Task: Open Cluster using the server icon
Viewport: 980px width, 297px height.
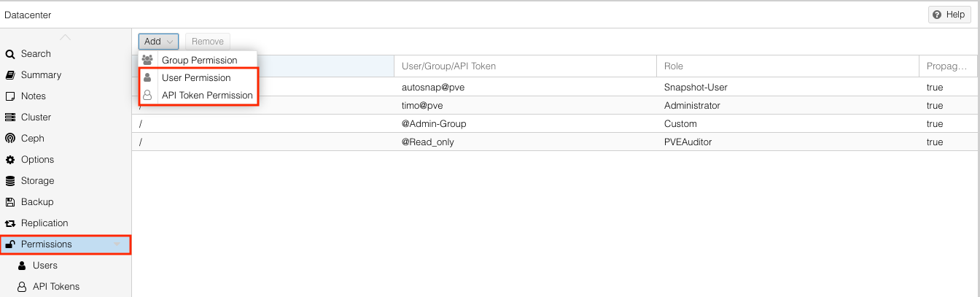Action: point(10,117)
